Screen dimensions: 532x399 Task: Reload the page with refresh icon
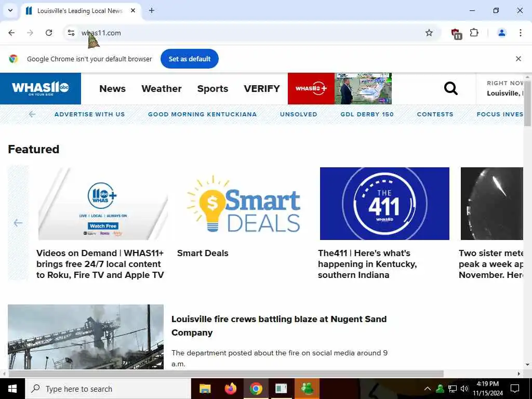coord(49,33)
